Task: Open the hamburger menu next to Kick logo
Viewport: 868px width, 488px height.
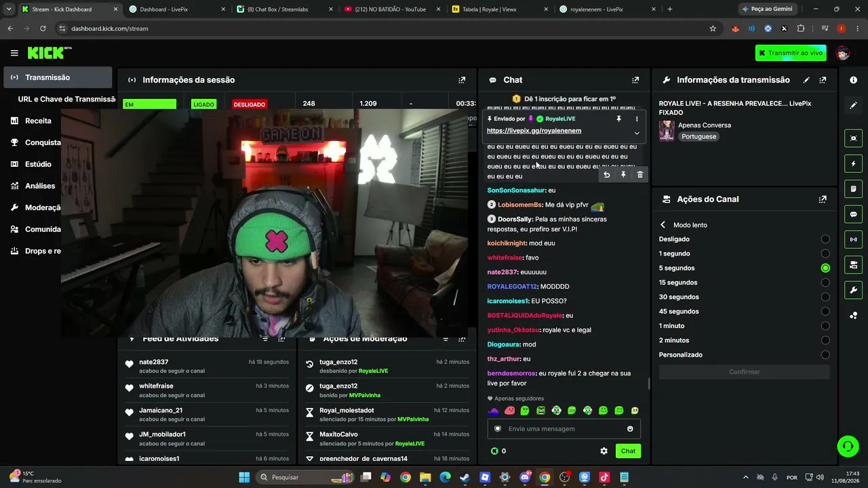Action: coord(14,53)
